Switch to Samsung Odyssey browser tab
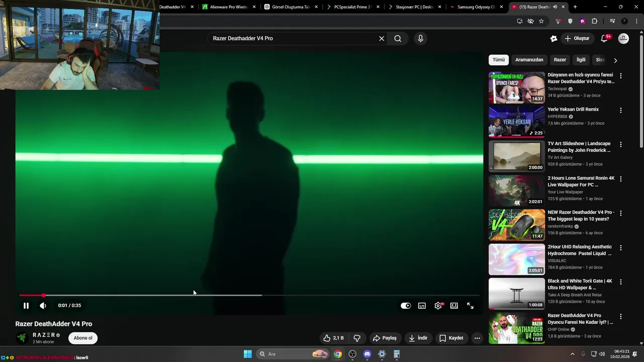The width and height of the screenshot is (644, 362). pyautogui.click(x=475, y=7)
